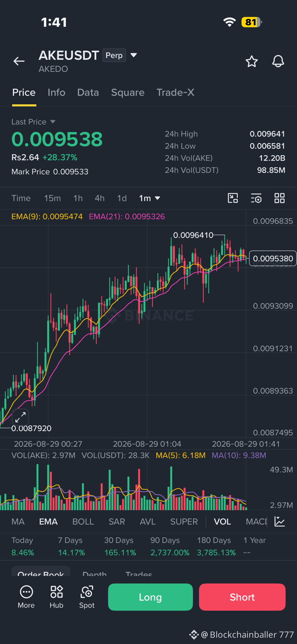This screenshot has width=297, height=644.
Task: Open the Hub shortcut
Action: pos(56,597)
